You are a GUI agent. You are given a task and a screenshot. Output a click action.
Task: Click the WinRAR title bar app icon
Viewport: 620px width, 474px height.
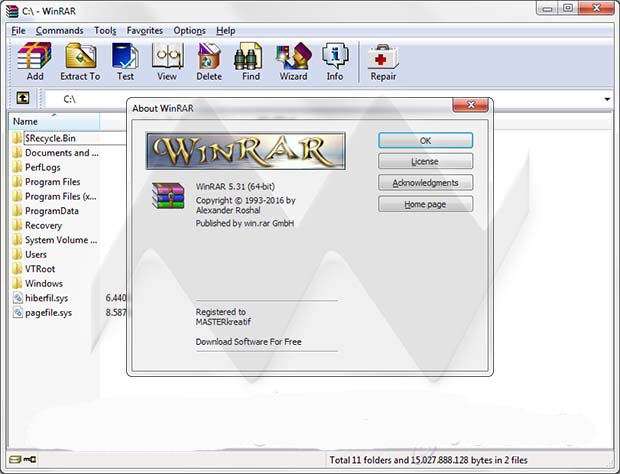(12, 11)
